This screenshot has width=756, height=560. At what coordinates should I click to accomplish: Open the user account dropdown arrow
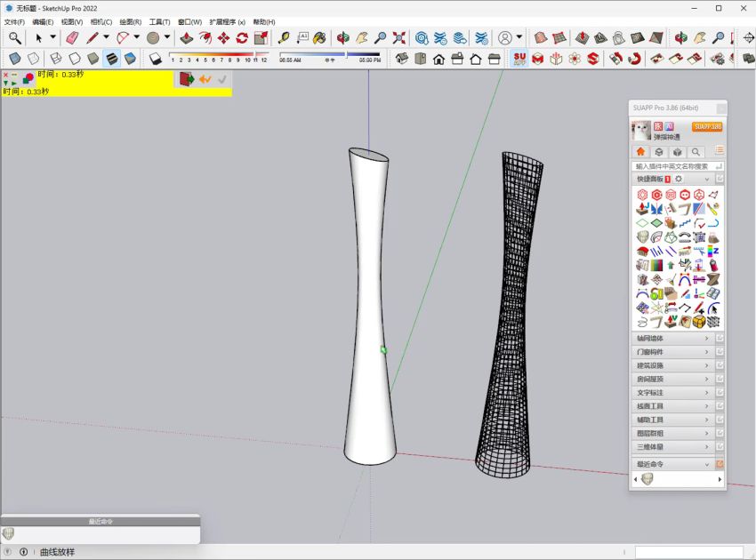click(x=519, y=37)
